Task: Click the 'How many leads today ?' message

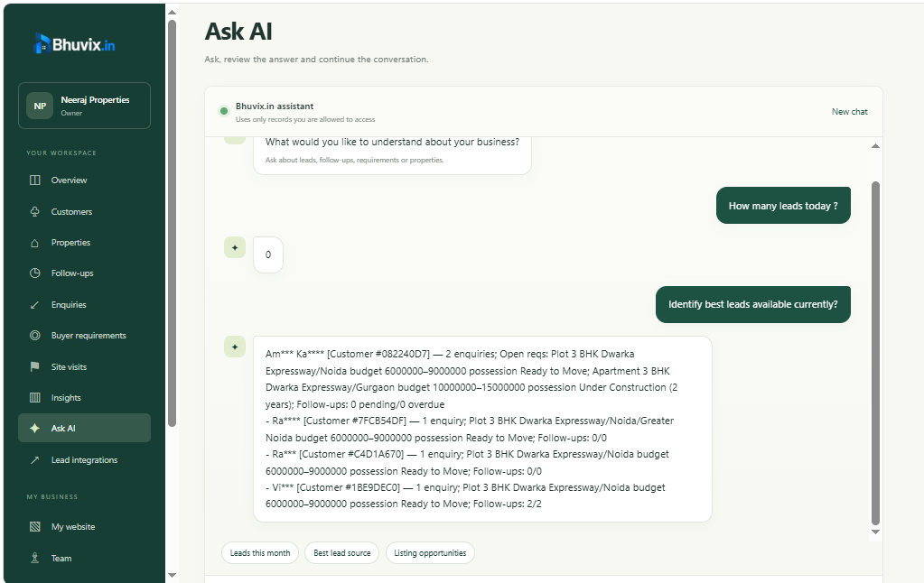Action: coord(783,206)
